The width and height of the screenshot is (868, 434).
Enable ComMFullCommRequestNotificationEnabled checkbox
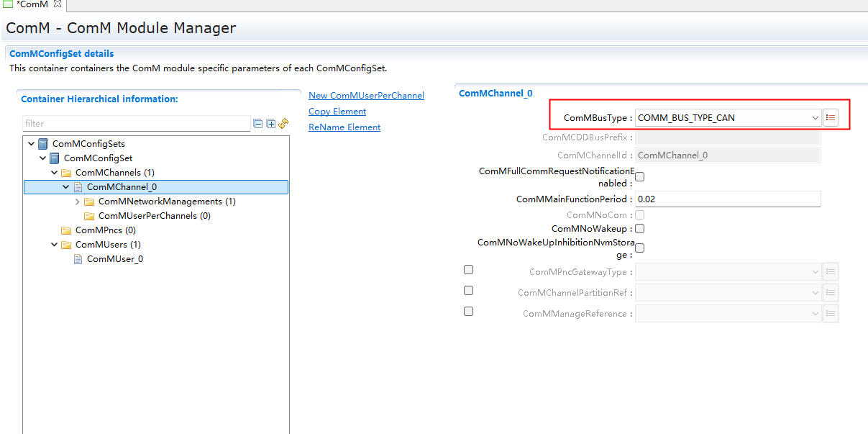coord(639,177)
